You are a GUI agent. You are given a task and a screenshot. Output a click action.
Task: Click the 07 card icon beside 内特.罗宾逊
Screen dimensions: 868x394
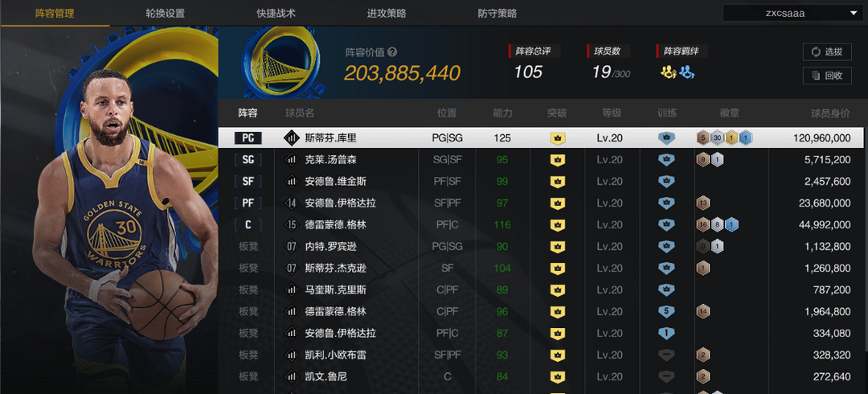point(291,246)
